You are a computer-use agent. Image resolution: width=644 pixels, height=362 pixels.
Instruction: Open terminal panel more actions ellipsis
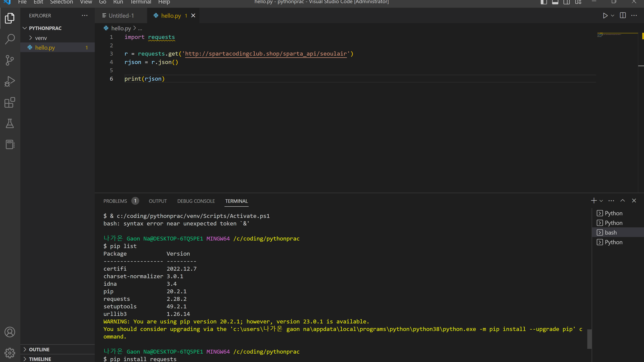[611, 201]
